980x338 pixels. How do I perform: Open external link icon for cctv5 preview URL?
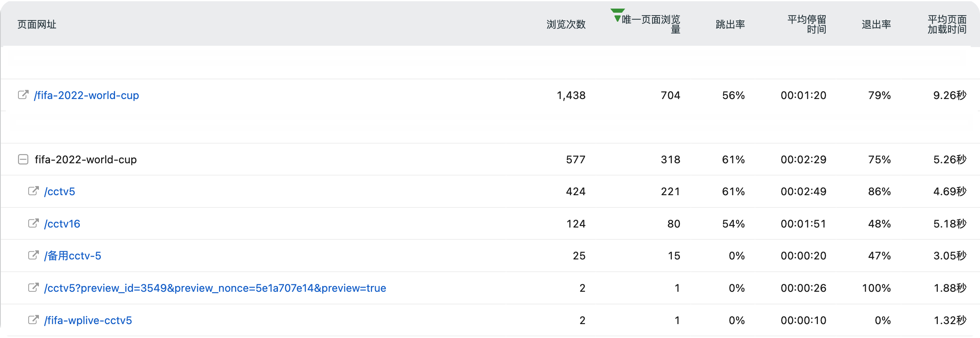34,288
